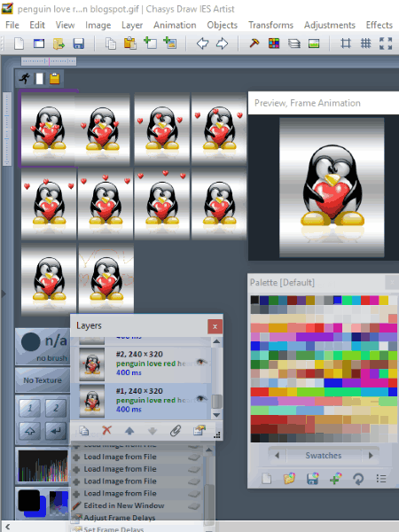Open a palette with the folder icon in Palette panel
Image resolution: width=399 pixels, height=532 pixels.
click(289, 479)
